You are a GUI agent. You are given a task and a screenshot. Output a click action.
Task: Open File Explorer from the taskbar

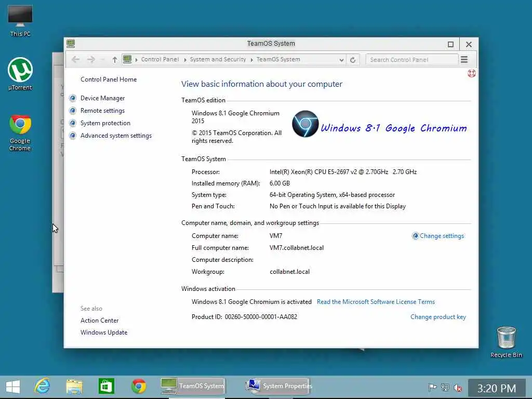pyautogui.click(x=74, y=387)
